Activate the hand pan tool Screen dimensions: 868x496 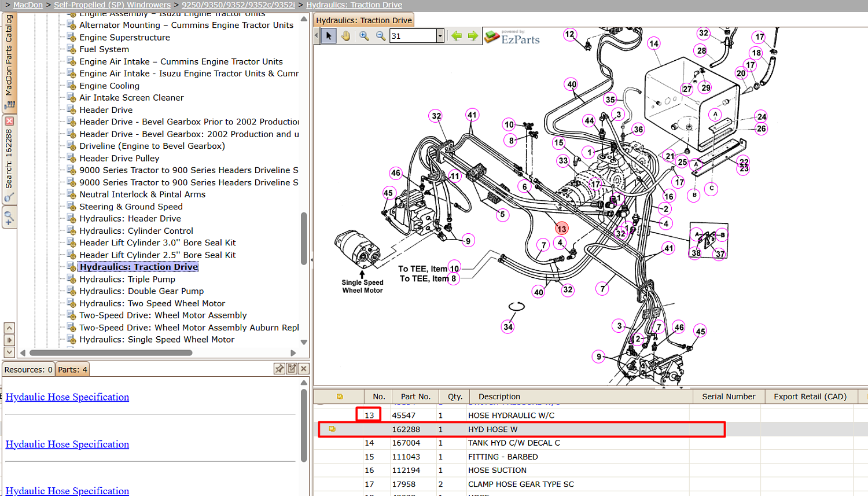pos(345,36)
